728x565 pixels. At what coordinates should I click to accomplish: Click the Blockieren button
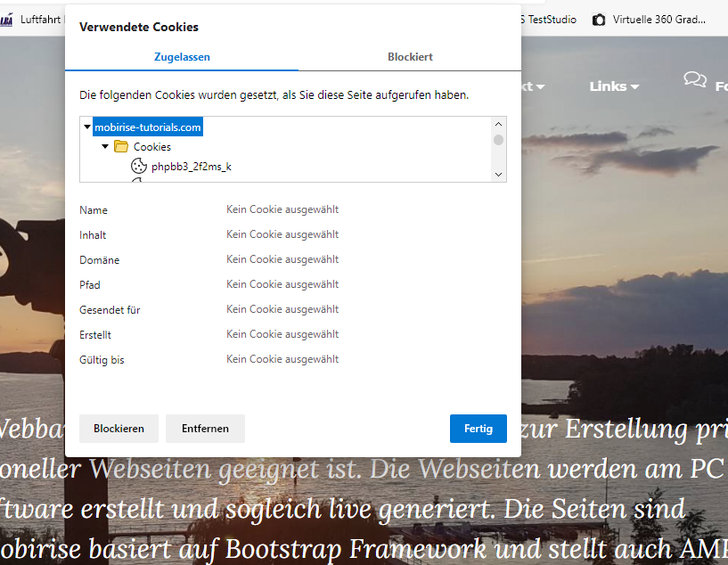click(x=119, y=429)
